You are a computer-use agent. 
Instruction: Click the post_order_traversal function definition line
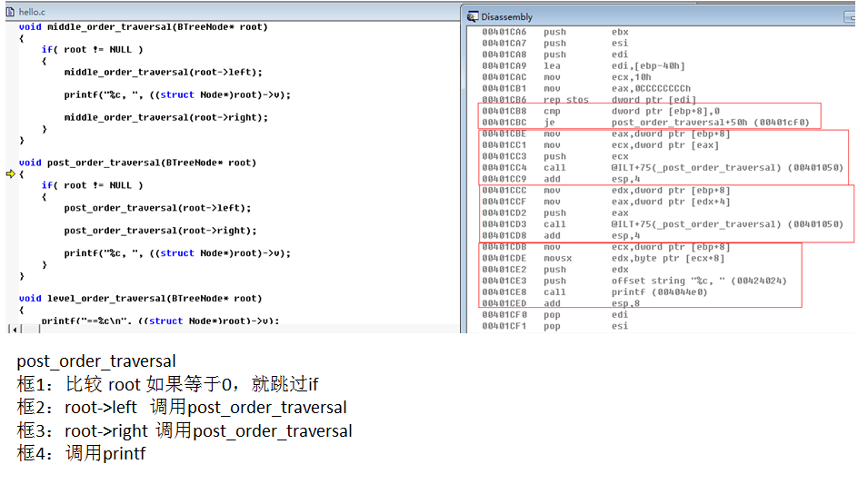[x=138, y=163]
